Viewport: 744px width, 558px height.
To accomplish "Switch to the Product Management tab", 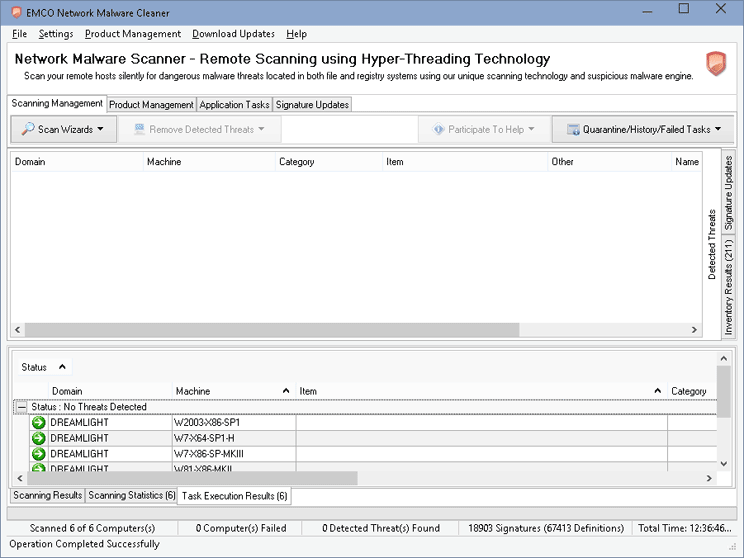I will pyautogui.click(x=151, y=104).
